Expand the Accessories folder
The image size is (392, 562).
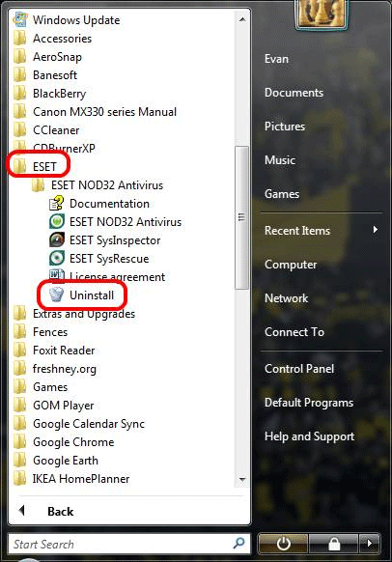click(x=52, y=39)
